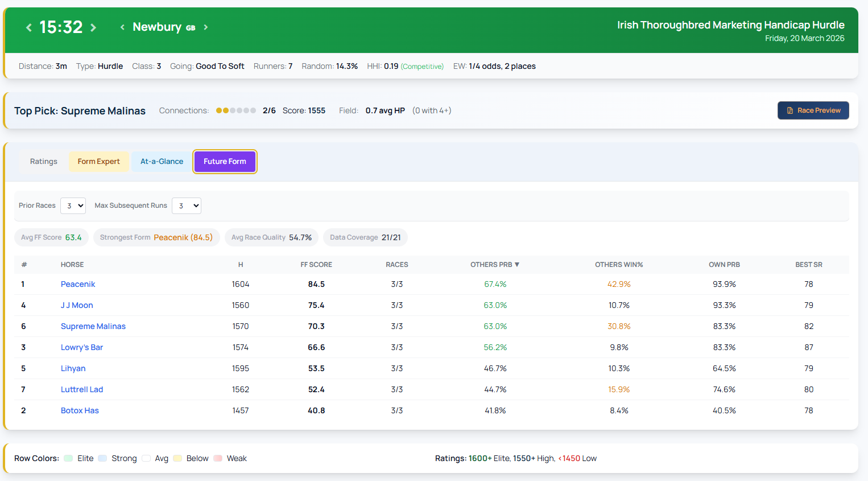Click the connections dot rating indicator
The height and width of the screenshot is (481, 868).
pos(235,110)
